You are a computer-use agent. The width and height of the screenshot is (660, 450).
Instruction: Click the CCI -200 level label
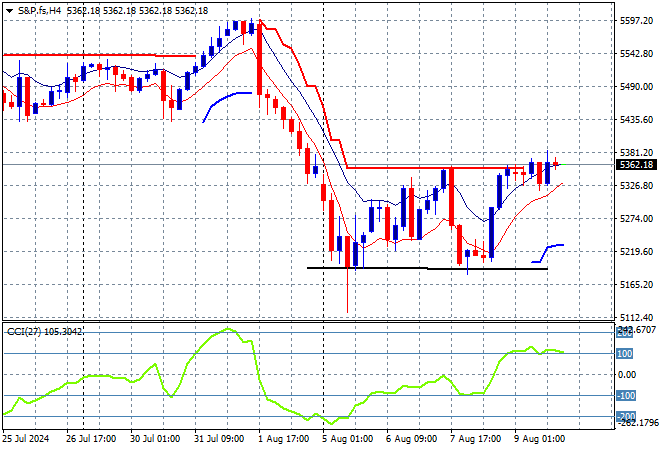tap(625, 417)
